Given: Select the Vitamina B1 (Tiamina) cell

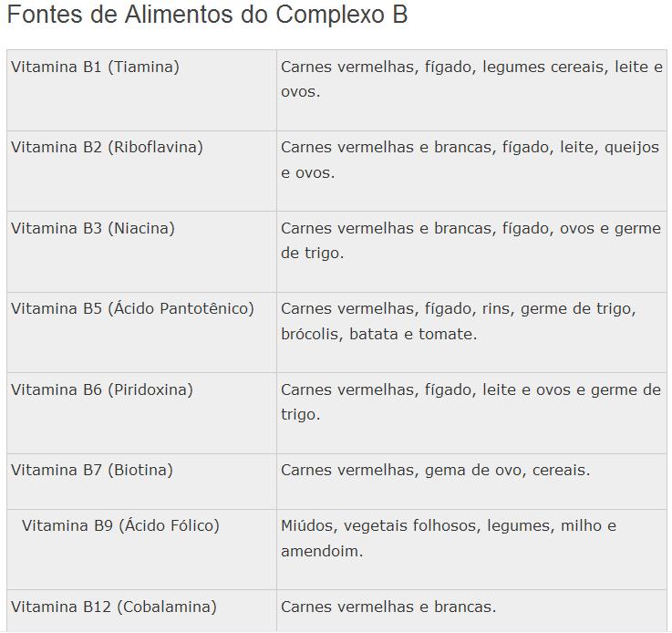Looking at the screenshot, I should click(x=141, y=90).
